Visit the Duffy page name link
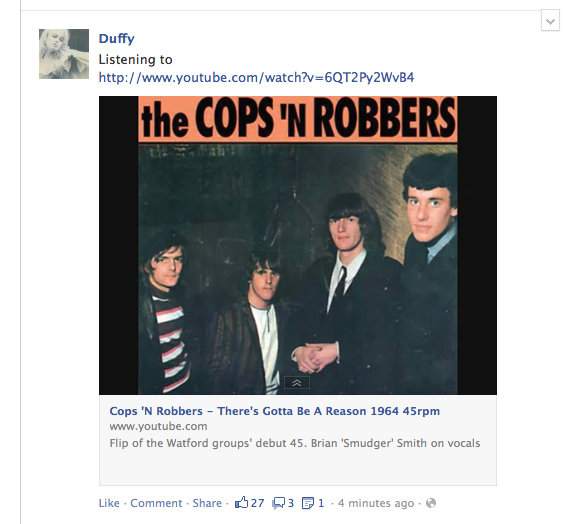 click(x=116, y=38)
